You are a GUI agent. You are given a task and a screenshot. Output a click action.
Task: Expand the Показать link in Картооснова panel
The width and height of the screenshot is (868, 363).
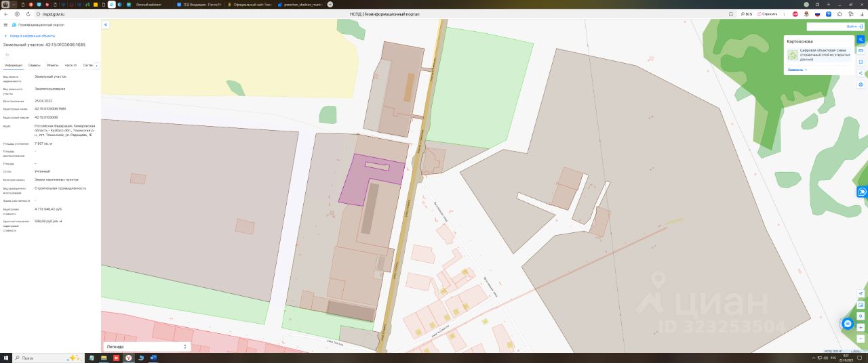[796, 69]
